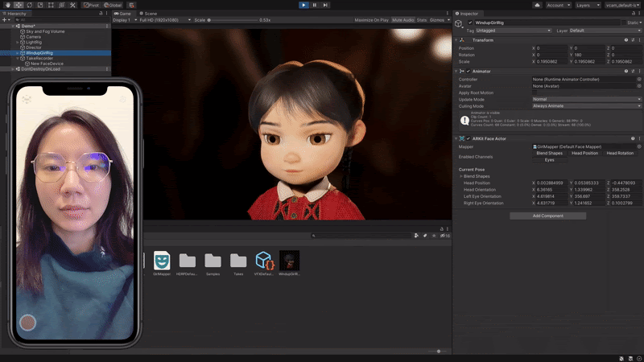Image resolution: width=644 pixels, height=362 pixels.
Task: Click the Add Component button
Action: [x=547, y=216]
